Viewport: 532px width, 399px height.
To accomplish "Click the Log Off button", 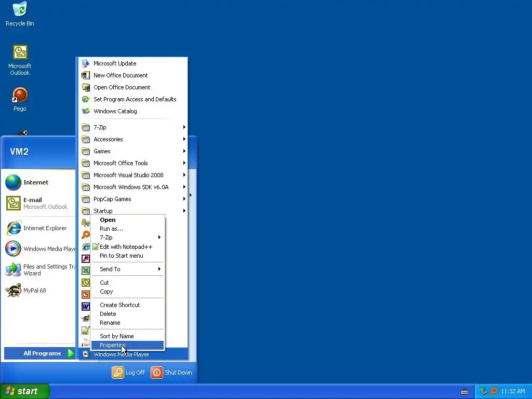I will pyautogui.click(x=128, y=373).
